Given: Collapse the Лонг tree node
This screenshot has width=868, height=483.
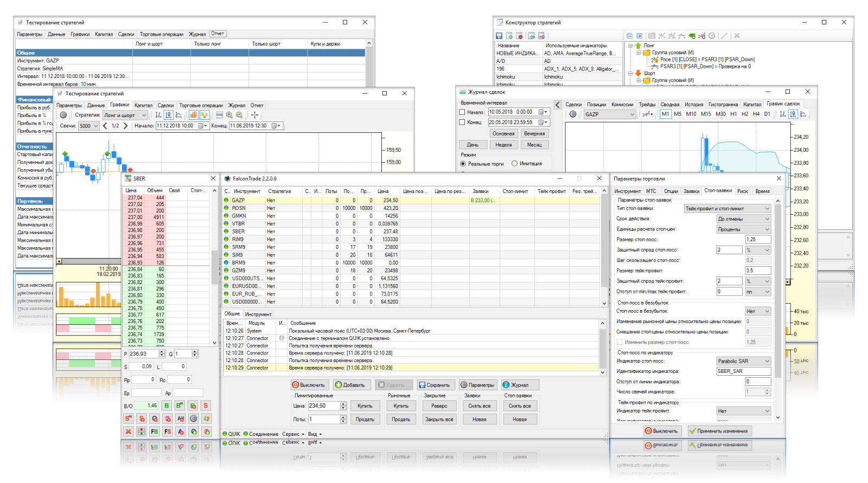Looking at the screenshot, I should [631, 46].
